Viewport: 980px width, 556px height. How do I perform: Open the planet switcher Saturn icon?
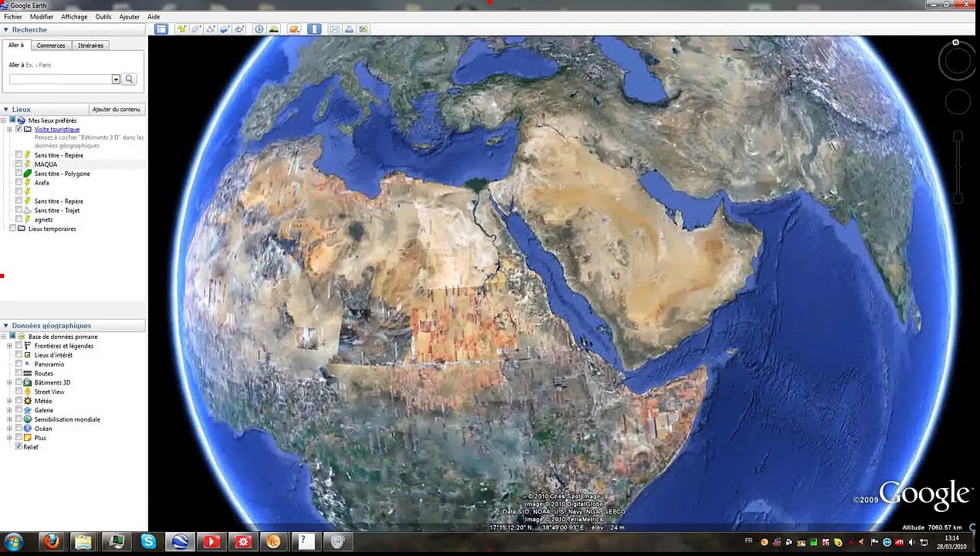(294, 29)
